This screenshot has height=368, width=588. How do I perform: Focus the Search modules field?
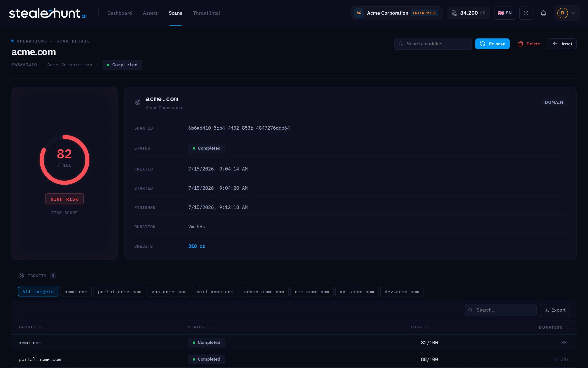433,44
